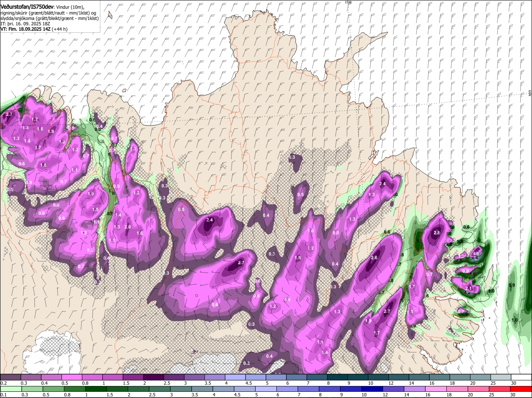The height and width of the screenshot is (398, 532).
Task: Click the Veðurstofan/IS750dev title text
Action: (x=27, y=6)
